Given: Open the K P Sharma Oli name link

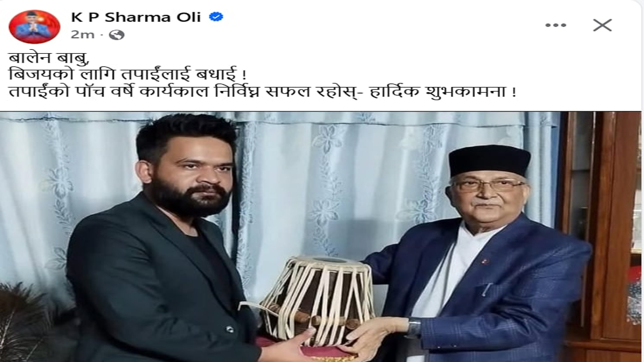Looking at the screenshot, I should click(x=136, y=17).
